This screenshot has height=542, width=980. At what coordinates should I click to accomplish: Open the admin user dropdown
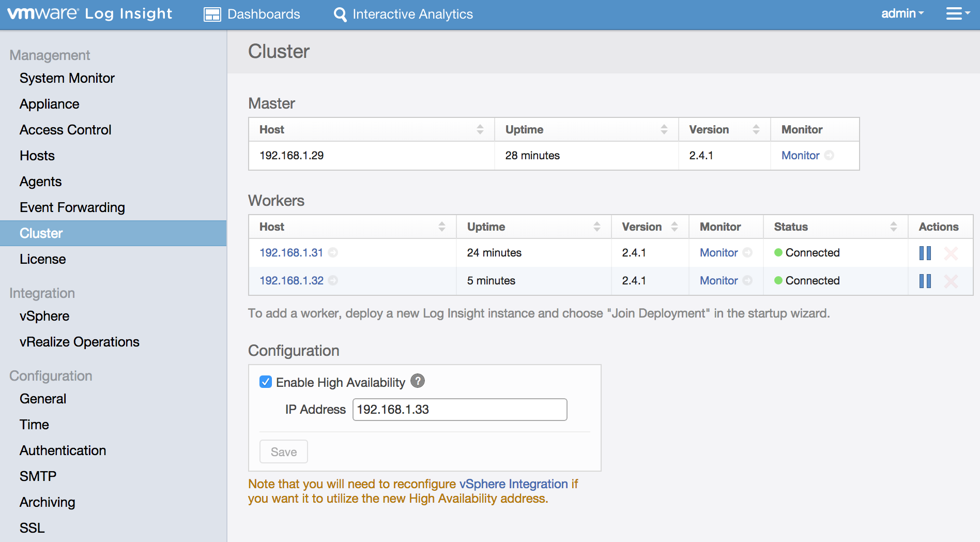[x=902, y=14]
